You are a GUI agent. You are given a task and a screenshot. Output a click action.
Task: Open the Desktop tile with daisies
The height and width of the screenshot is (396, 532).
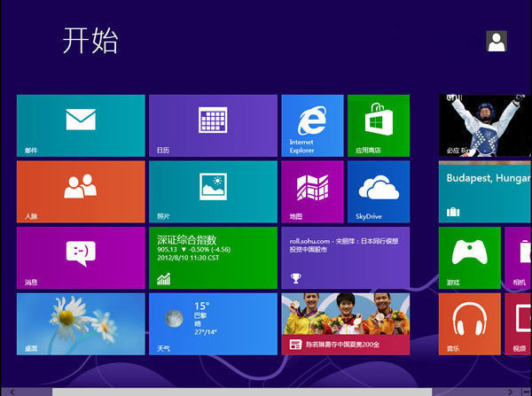coord(81,324)
